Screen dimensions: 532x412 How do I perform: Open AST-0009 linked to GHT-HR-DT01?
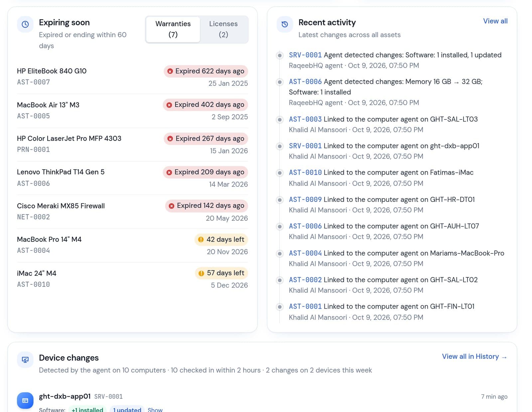(x=305, y=200)
